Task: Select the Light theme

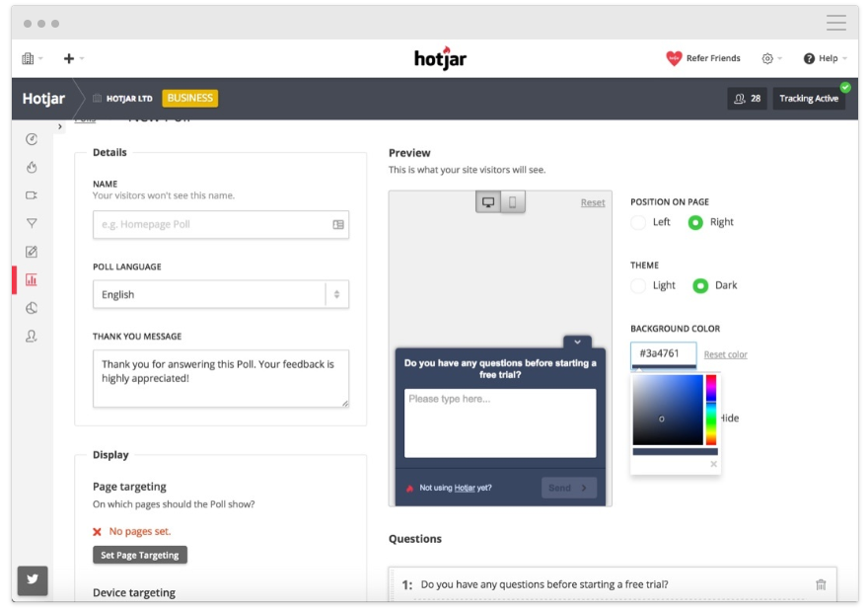Action: 638,286
